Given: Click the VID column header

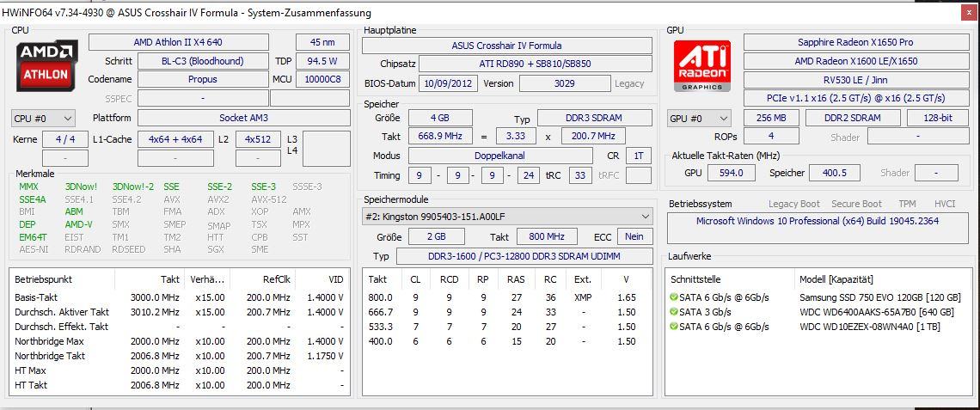Looking at the screenshot, I should pos(335,279).
